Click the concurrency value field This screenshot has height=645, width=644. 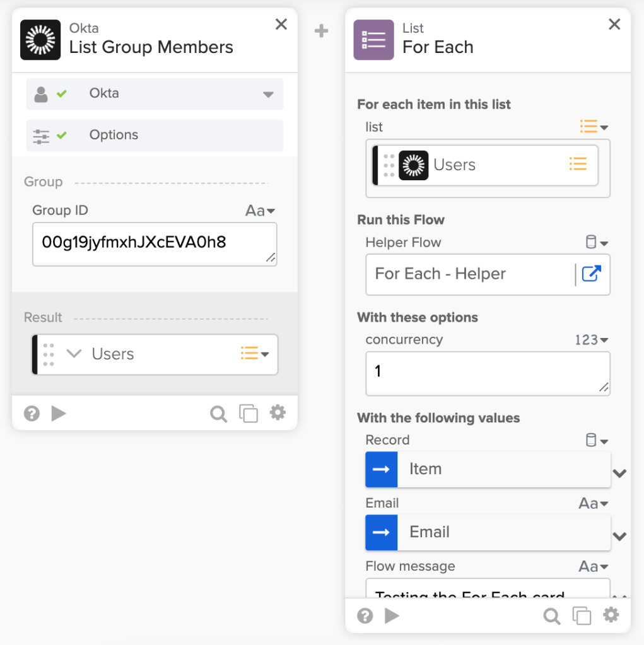[x=487, y=373]
